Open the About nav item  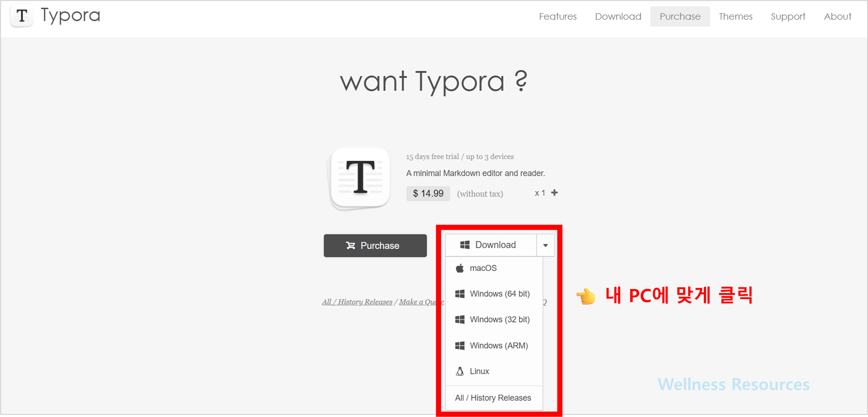(x=837, y=16)
